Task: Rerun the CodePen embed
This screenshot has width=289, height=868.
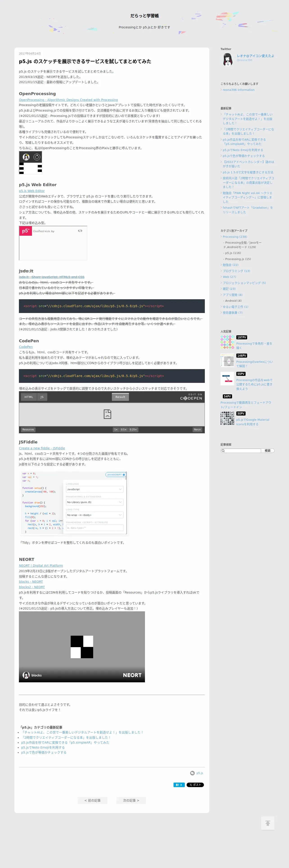Action: tap(197, 430)
